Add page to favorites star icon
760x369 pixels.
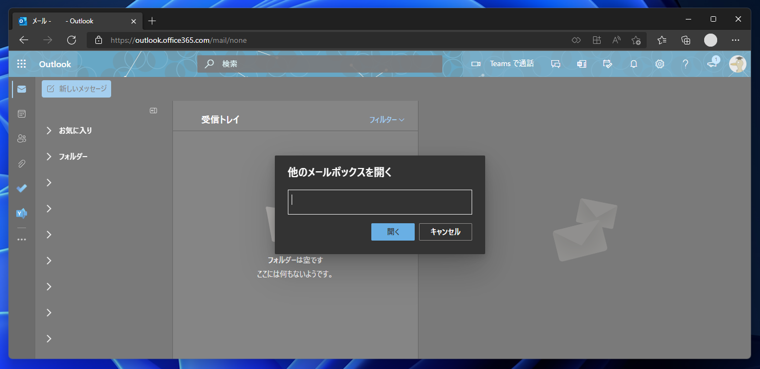coord(636,40)
